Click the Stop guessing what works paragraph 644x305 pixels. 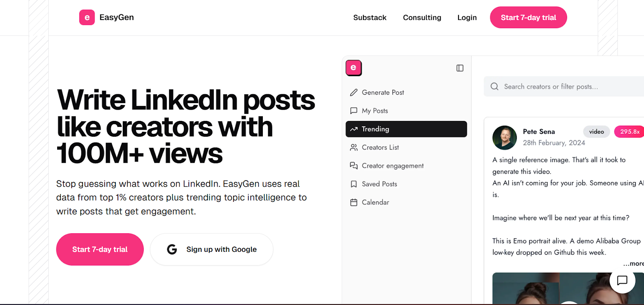tap(182, 197)
